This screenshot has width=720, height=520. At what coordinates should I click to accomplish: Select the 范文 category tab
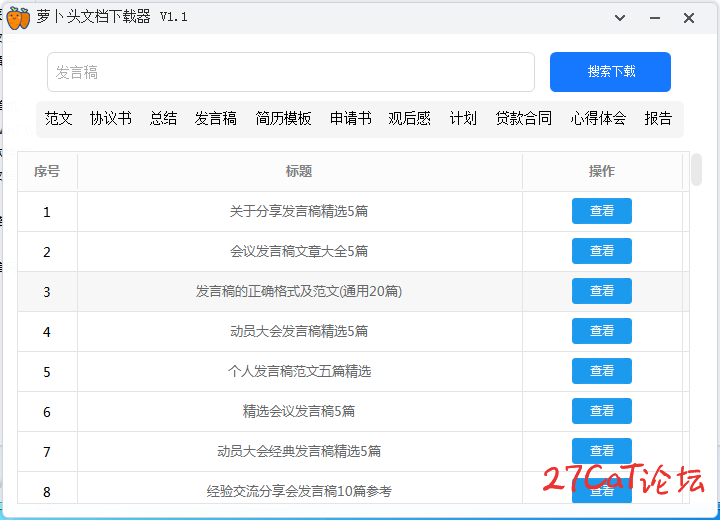click(58, 119)
